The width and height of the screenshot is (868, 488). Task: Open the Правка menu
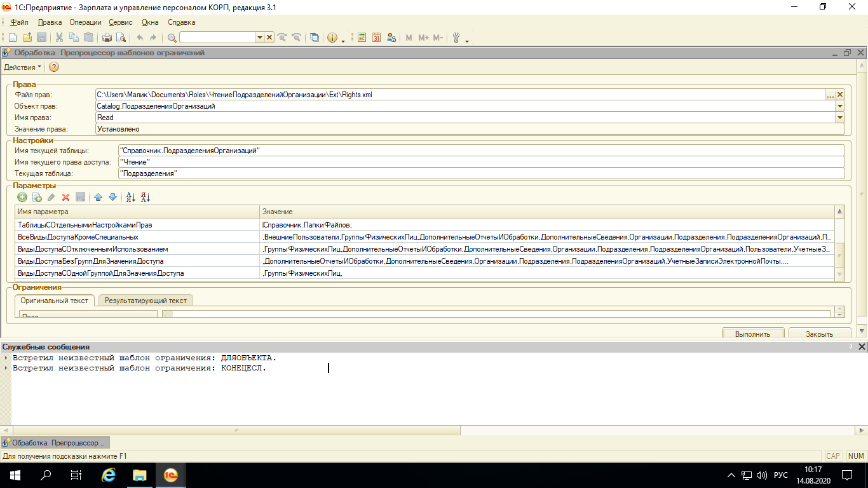[x=50, y=22]
